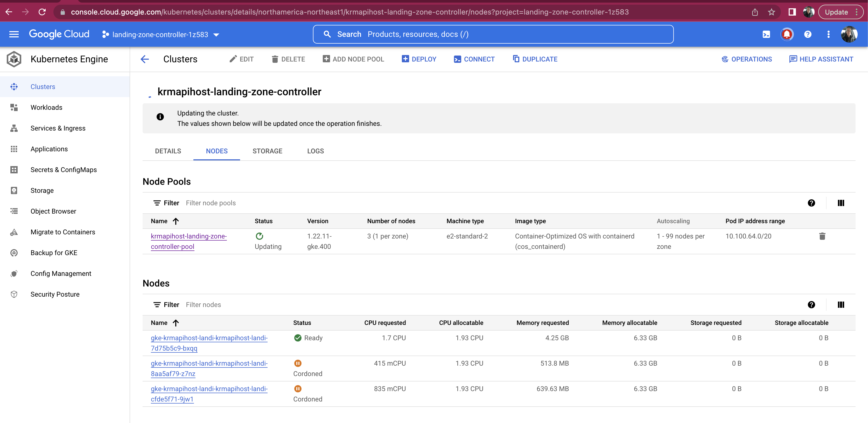This screenshot has height=423, width=868.
Task: Switch to the DETAILS tab
Action: coord(168,151)
